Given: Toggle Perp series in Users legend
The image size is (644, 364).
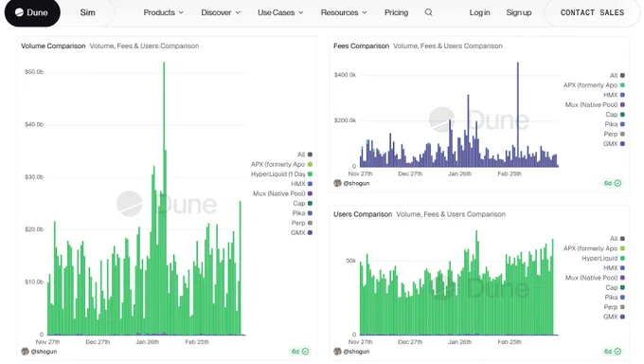Looking at the screenshot, I should coord(615,307).
